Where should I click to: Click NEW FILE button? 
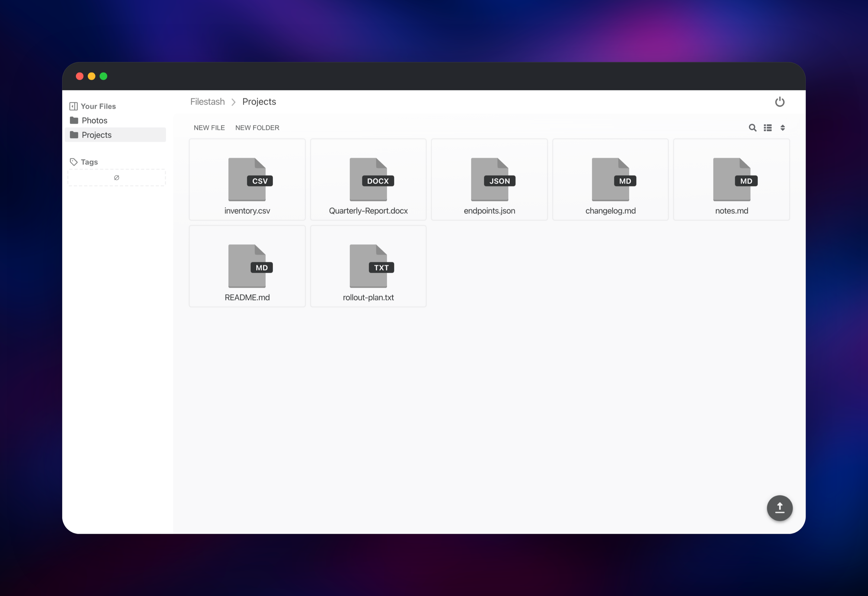coord(209,128)
